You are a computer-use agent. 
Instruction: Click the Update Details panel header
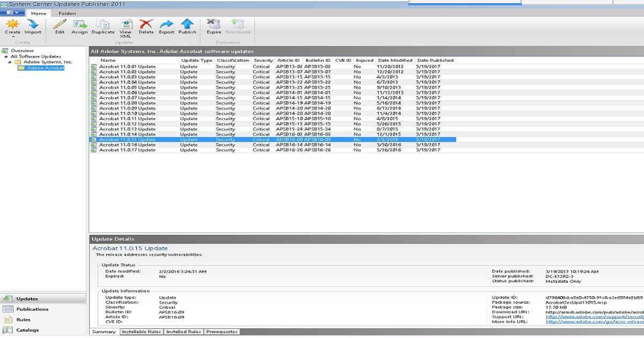coord(366,239)
